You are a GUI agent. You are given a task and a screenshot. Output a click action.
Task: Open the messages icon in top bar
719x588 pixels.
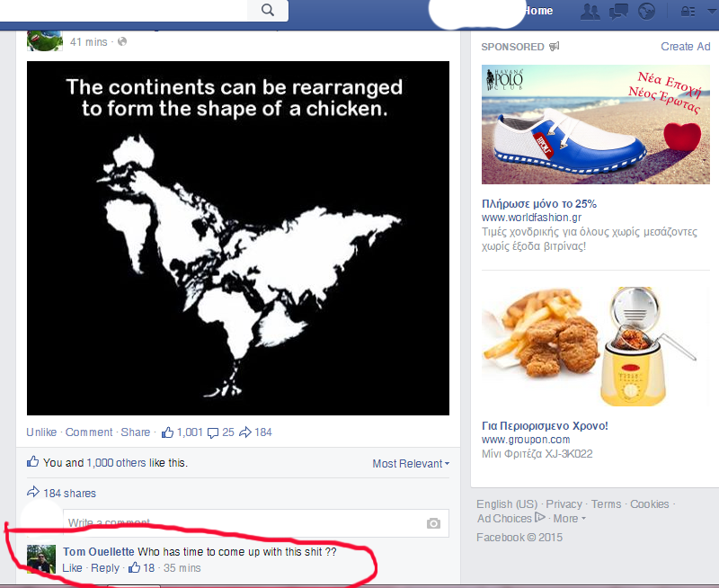pyautogui.click(x=618, y=12)
